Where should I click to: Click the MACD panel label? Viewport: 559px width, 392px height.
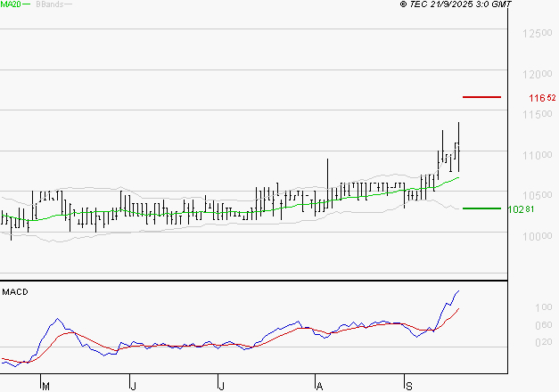point(15,291)
